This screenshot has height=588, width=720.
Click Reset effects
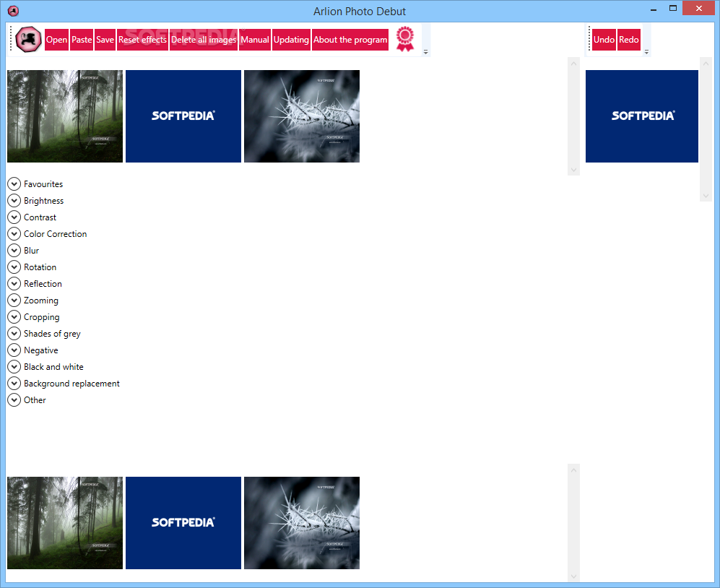142,40
